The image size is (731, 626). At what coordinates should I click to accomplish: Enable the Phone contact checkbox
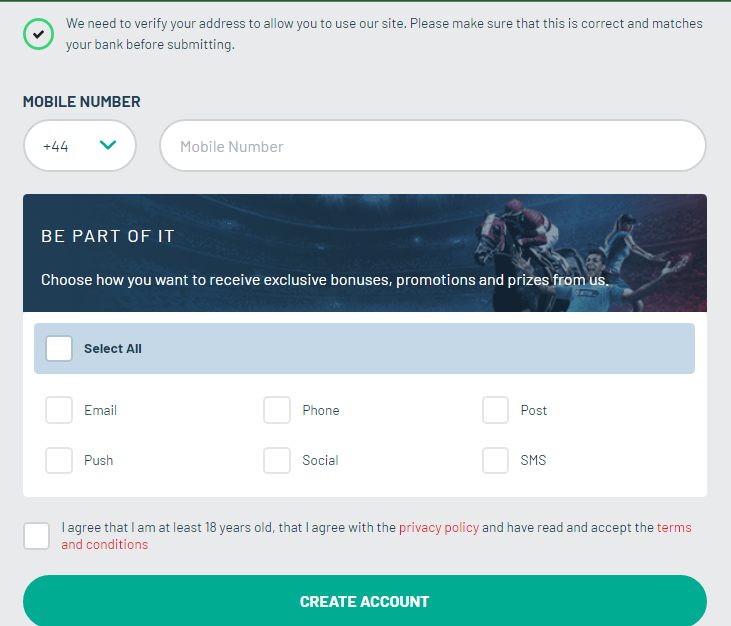[x=277, y=410]
